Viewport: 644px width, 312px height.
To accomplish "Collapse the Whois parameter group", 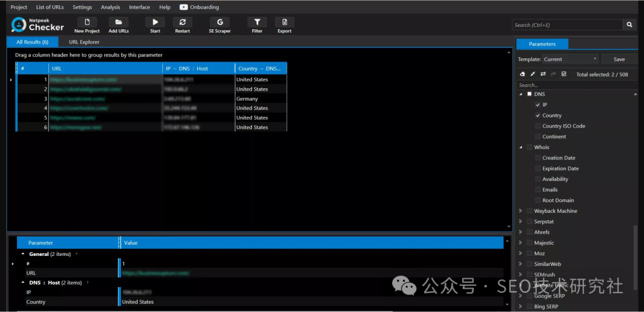I will coord(521,147).
